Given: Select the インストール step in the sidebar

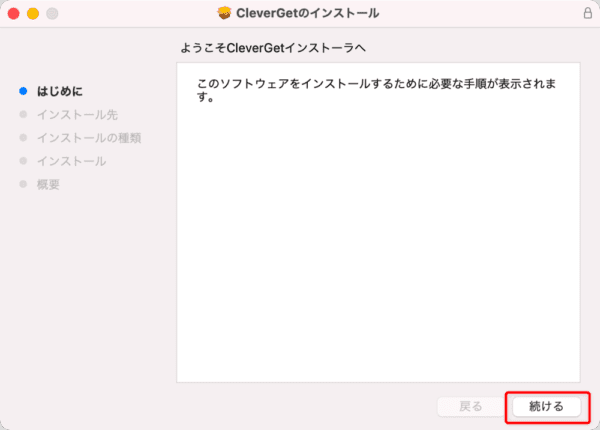Looking at the screenshot, I should click(72, 161).
